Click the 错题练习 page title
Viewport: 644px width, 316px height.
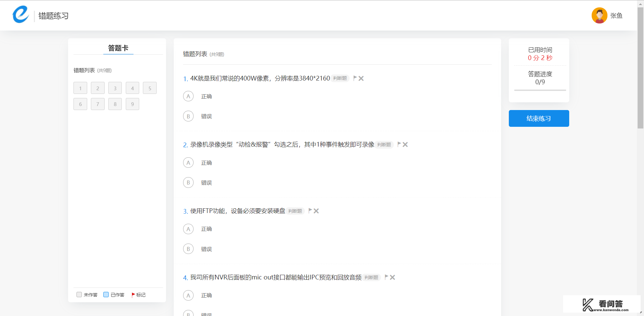click(x=53, y=16)
